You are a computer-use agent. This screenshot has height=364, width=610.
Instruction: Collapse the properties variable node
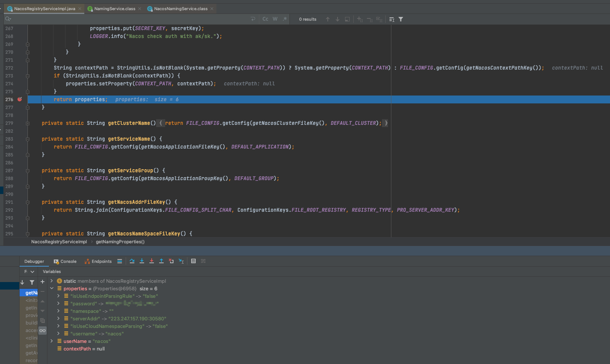tap(52, 288)
